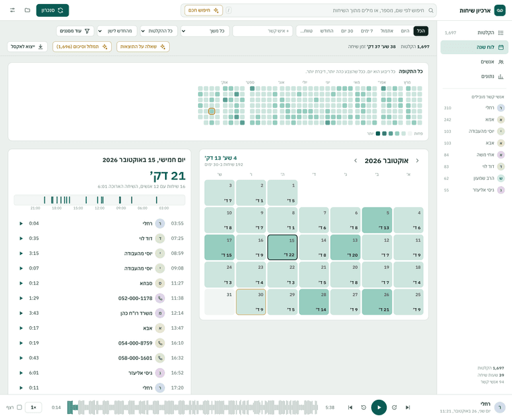Viewport: 512px width, 420px height.
Task: Open the 'כל משך' duration dropdown
Action: [x=205, y=31]
